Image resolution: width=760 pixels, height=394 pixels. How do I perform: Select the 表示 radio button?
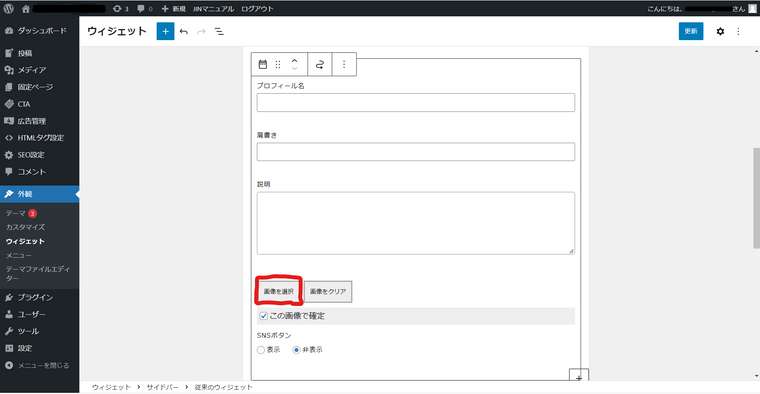[x=261, y=350]
